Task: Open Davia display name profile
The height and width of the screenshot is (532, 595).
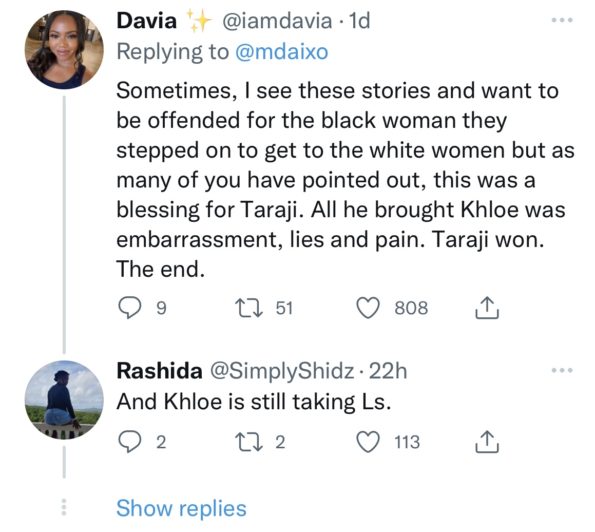Action: coord(146,20)
